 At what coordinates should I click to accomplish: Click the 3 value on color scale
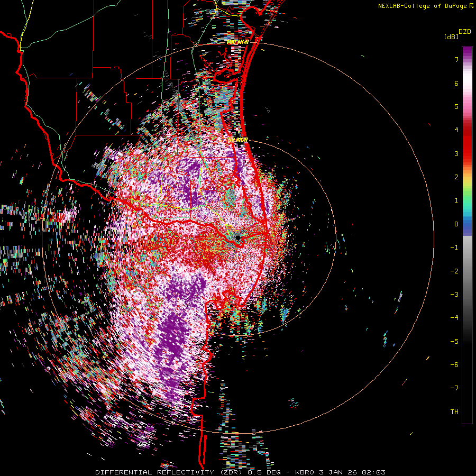pos(456,153)
